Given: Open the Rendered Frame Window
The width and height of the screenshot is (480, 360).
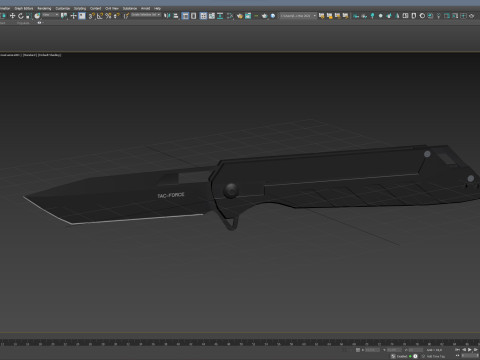Looking at the screenshot, I should pos(248,16).
